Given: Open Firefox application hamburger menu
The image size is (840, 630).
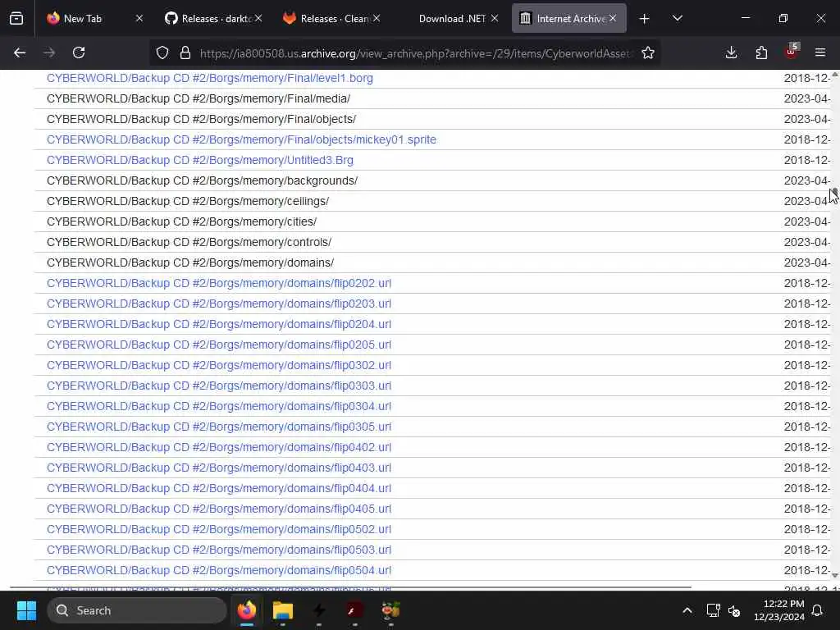Looking at the screenshot, I should pyautogui.click(x=820, y=52).
